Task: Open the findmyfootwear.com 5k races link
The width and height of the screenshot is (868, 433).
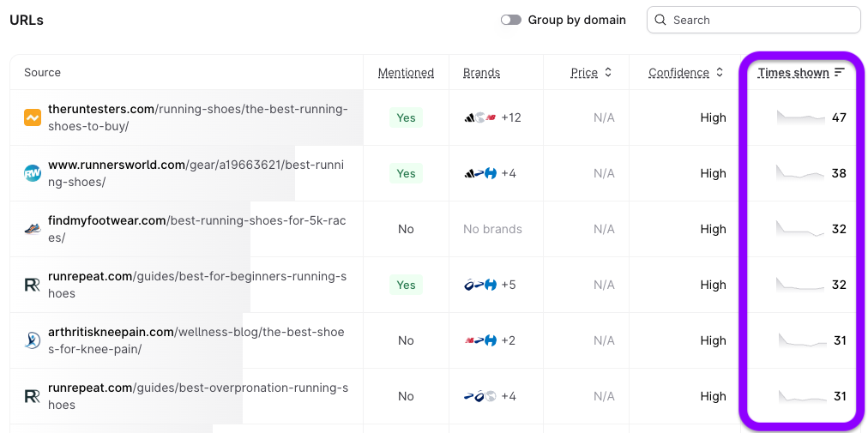Action: tap(196, 229)
